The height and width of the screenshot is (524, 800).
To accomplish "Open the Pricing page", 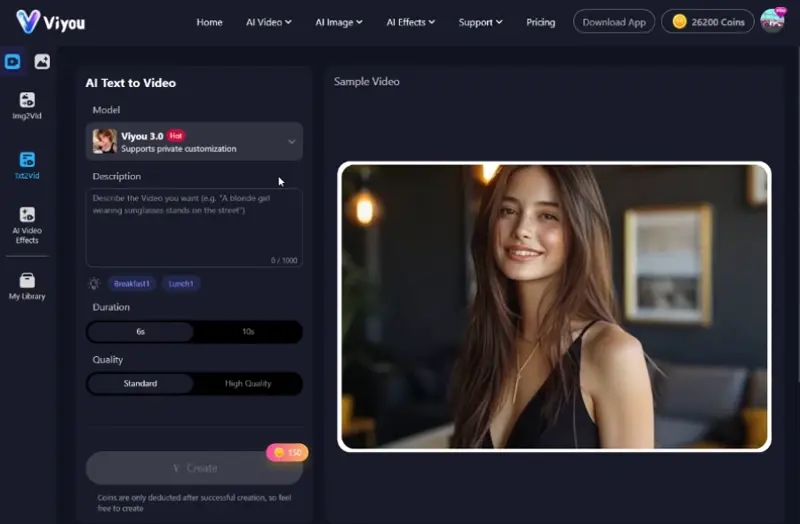I will [540, 22].
